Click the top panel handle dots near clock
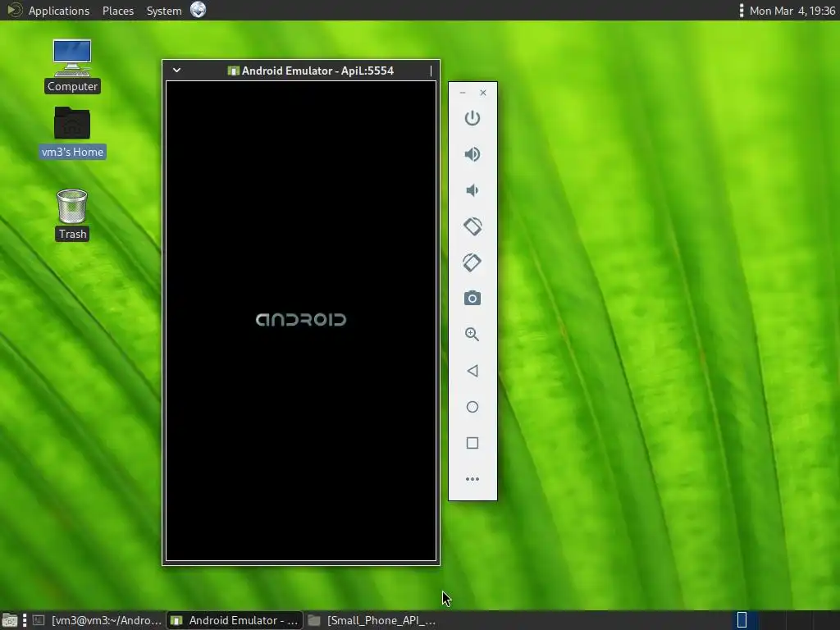Viewport: 840px width, 630px height. point(742,11)
